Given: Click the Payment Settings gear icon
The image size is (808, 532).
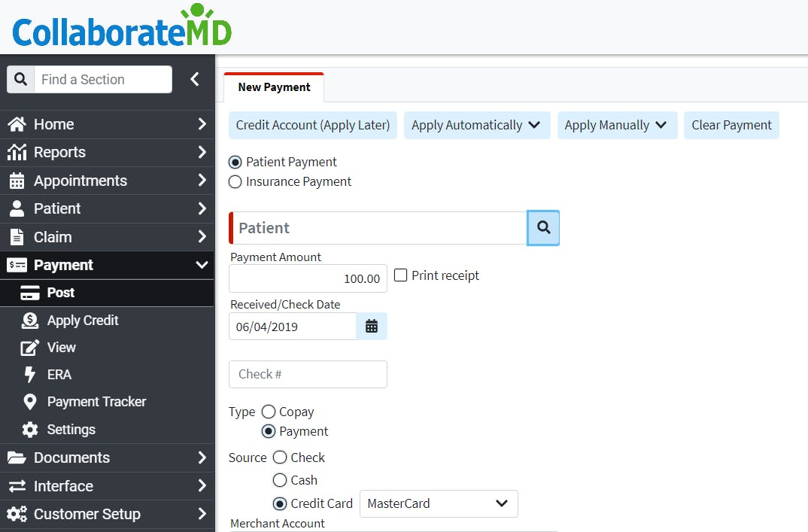Looking at the screenshot, I should pyautogui.click(x=31, y=429).
